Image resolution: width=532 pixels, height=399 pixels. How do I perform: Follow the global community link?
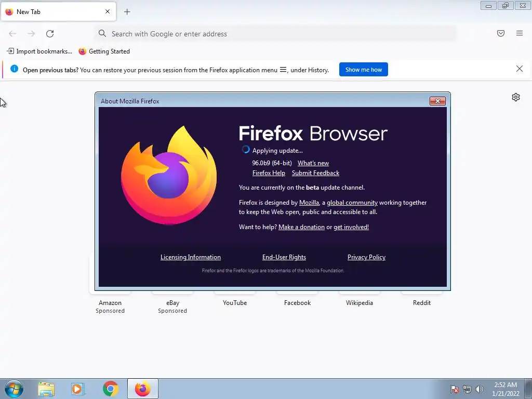pyautogui.click(x=352, y=203)
